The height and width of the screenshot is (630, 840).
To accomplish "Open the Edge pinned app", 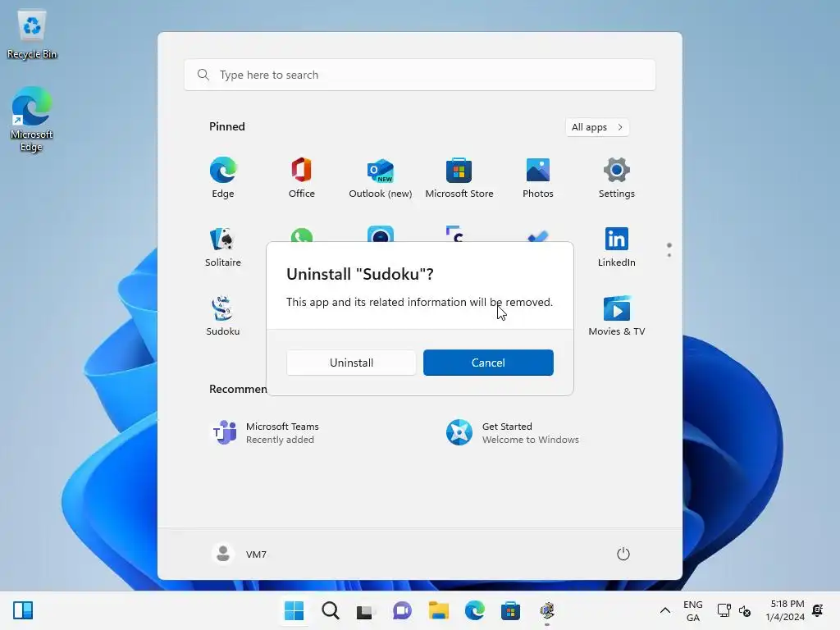I will tap(223, 178).
